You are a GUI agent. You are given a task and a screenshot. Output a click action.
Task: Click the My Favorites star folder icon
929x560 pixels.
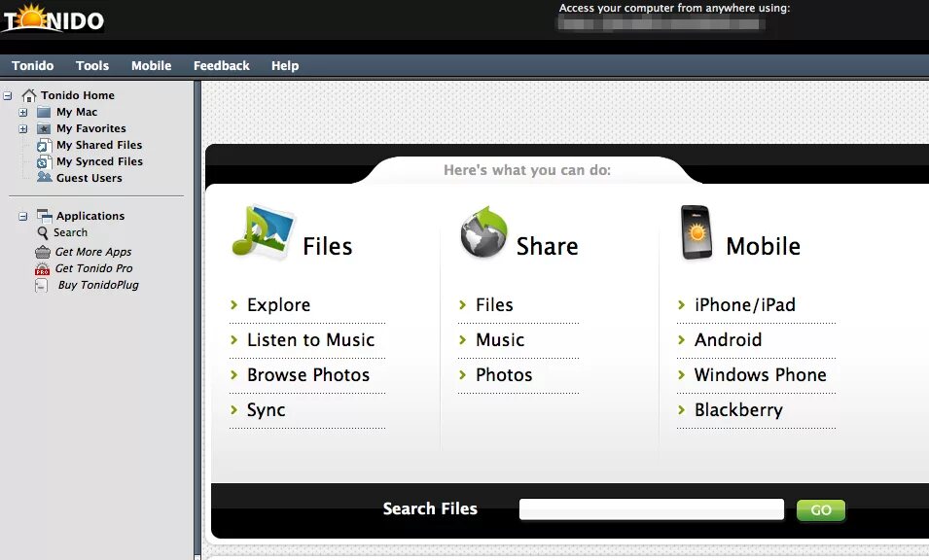[44, 128]
